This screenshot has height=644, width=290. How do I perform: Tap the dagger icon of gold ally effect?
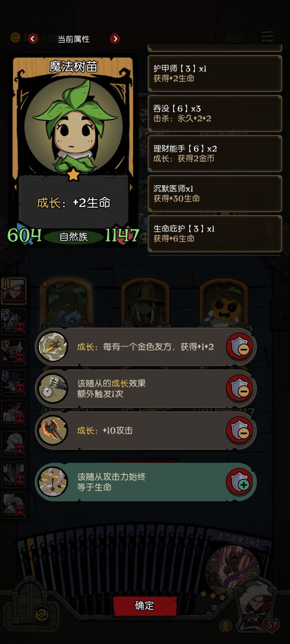click(x=53, y=347)
